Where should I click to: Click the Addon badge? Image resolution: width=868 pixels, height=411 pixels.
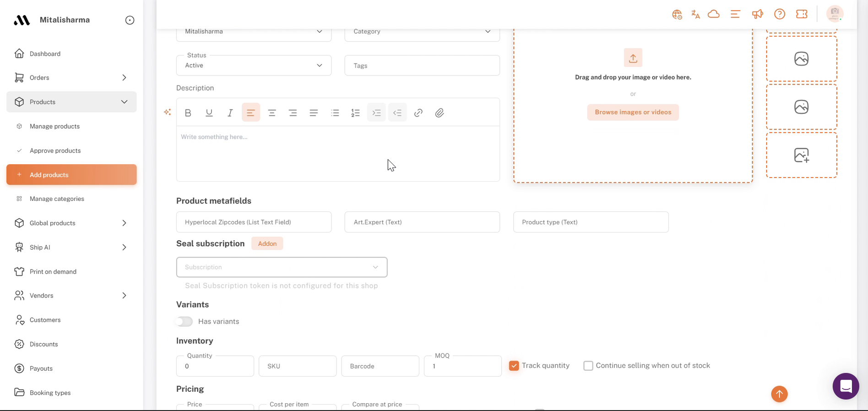267,243
